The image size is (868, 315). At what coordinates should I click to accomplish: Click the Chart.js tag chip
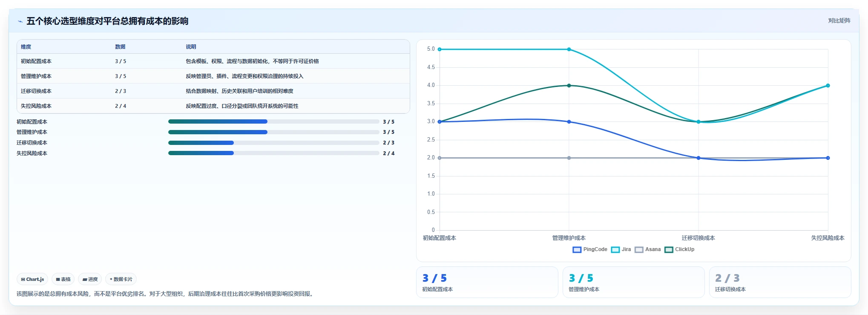tap(32, 279)
